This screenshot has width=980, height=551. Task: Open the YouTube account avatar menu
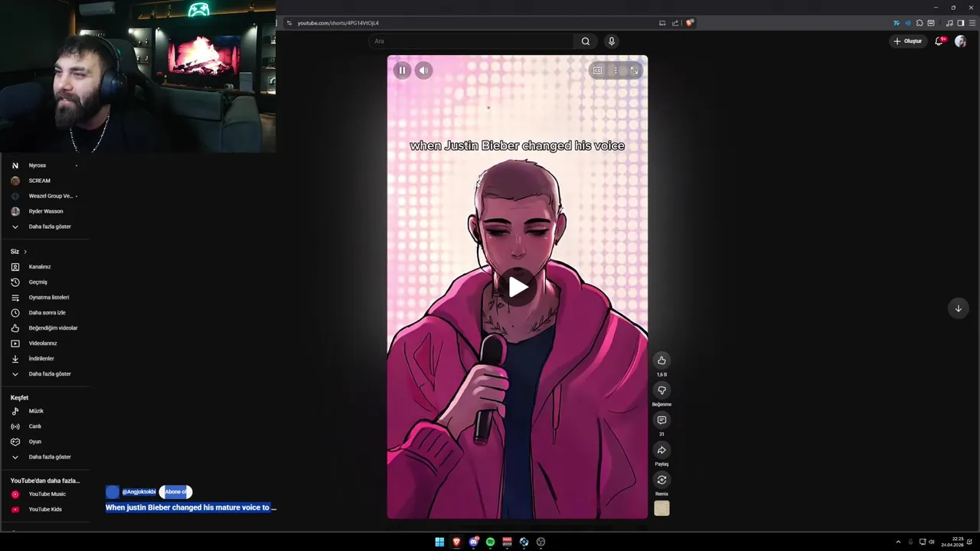point(960,41)
